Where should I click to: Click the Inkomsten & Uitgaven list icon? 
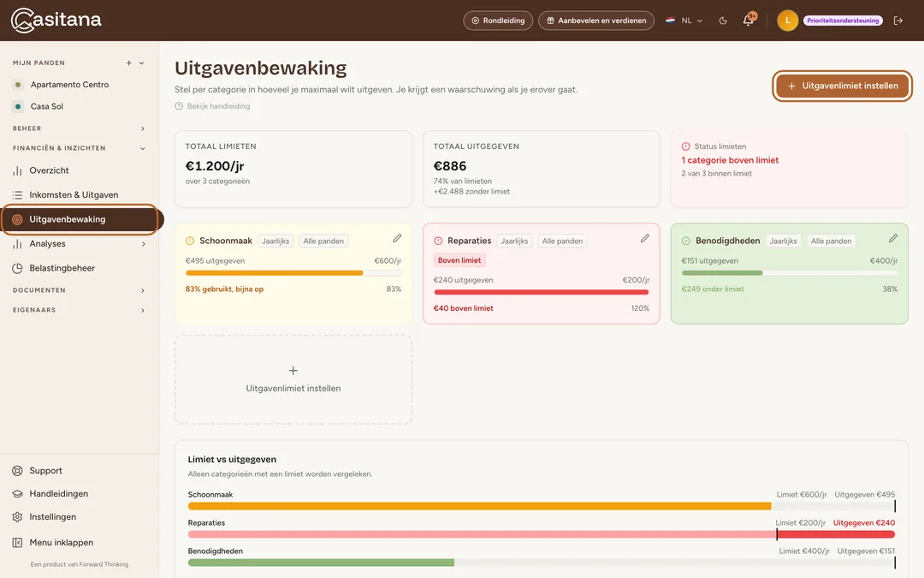click(17, 194)
